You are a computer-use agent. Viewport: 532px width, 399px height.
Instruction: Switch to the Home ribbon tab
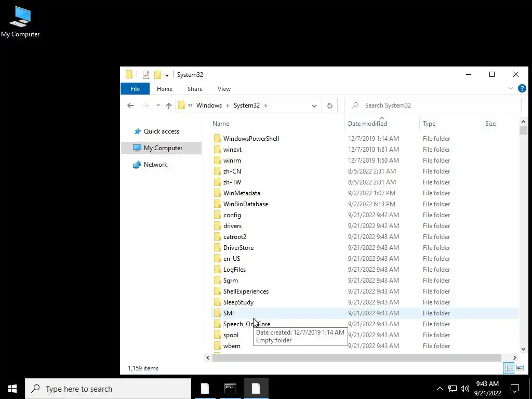(165, 89)
